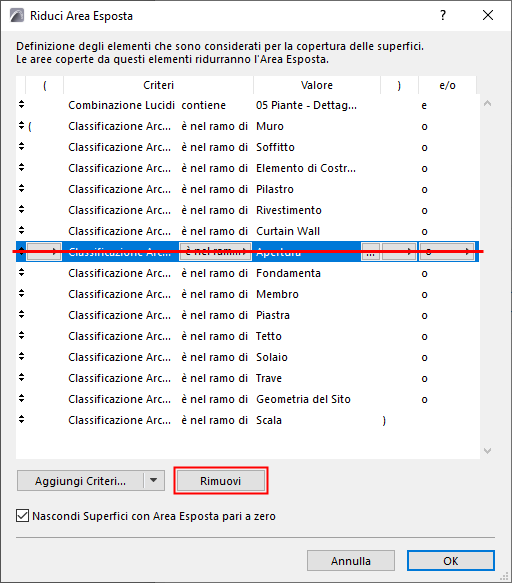Open the e/o dropdown in selected row
Viewport: 512px width, 583px height.
coord(447,252)
